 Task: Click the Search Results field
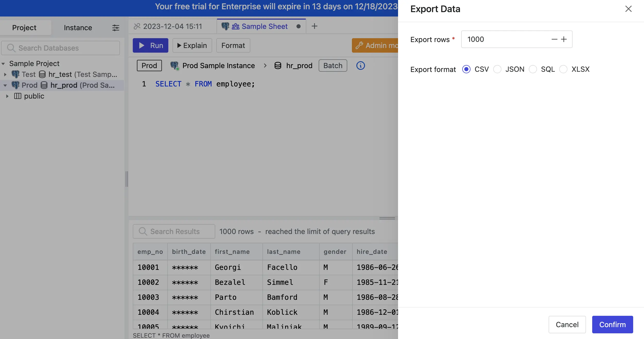tap(174, 231)
